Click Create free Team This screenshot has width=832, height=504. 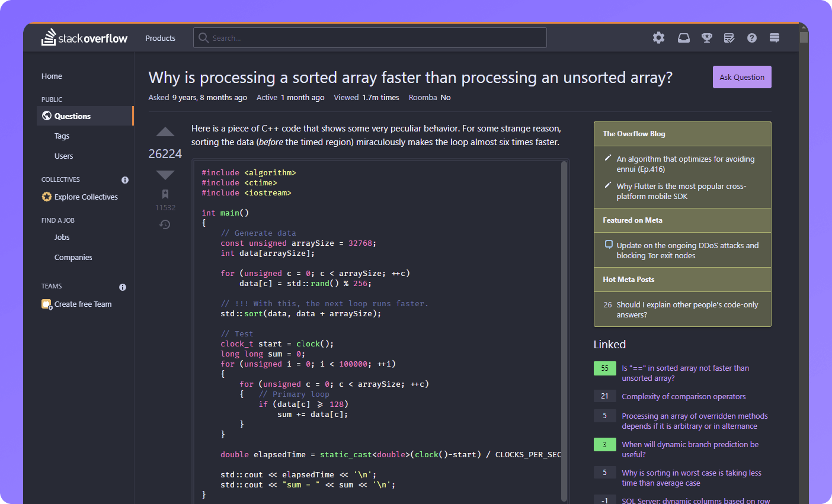click(x=83, y=304)
